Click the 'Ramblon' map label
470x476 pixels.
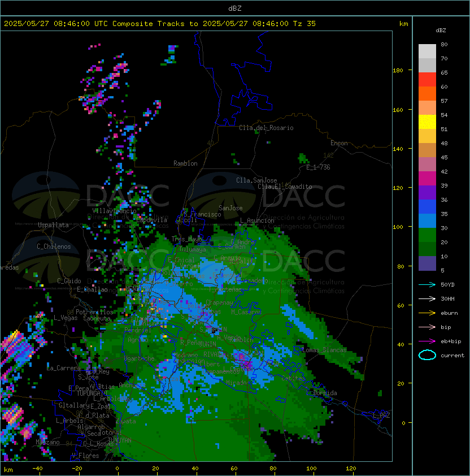185,163
